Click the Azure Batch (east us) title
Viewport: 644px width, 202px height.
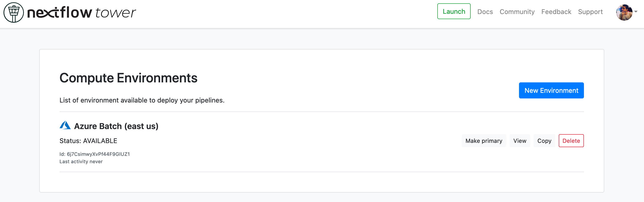pos(116,126)
